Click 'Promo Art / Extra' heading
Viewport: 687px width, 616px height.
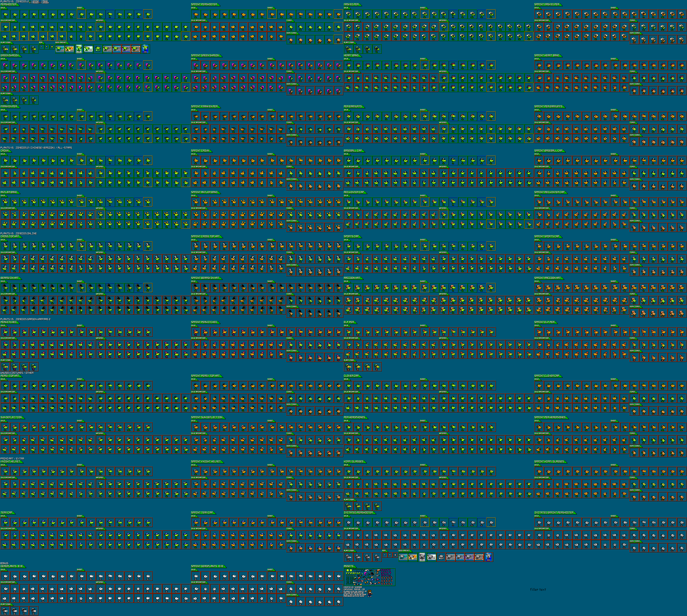click(12, 459)
